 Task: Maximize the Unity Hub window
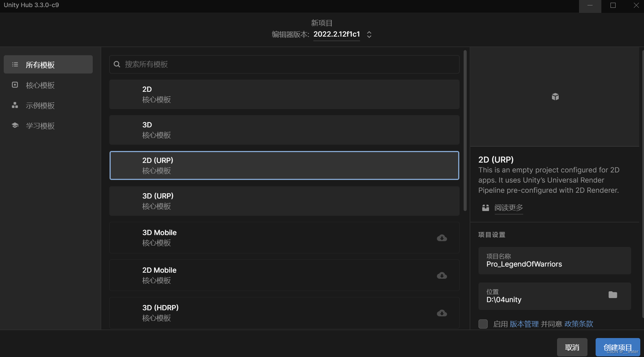tap(613, 6)
